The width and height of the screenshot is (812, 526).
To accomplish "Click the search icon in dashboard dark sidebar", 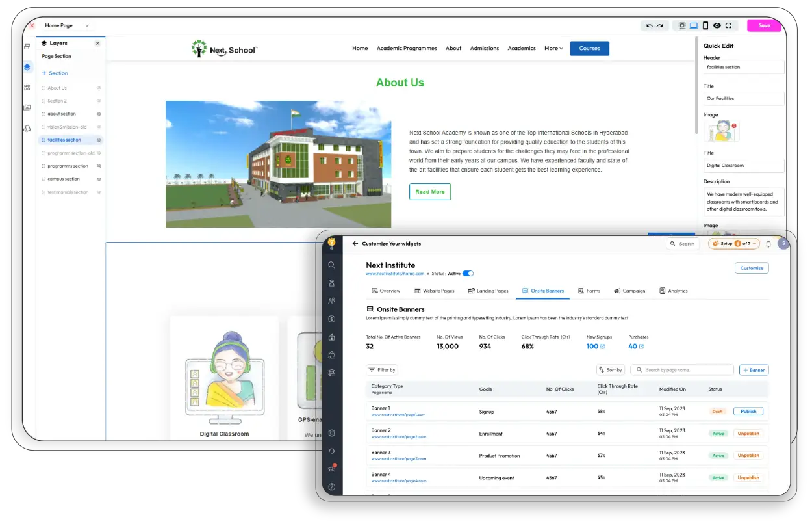I will coord(332,265).
